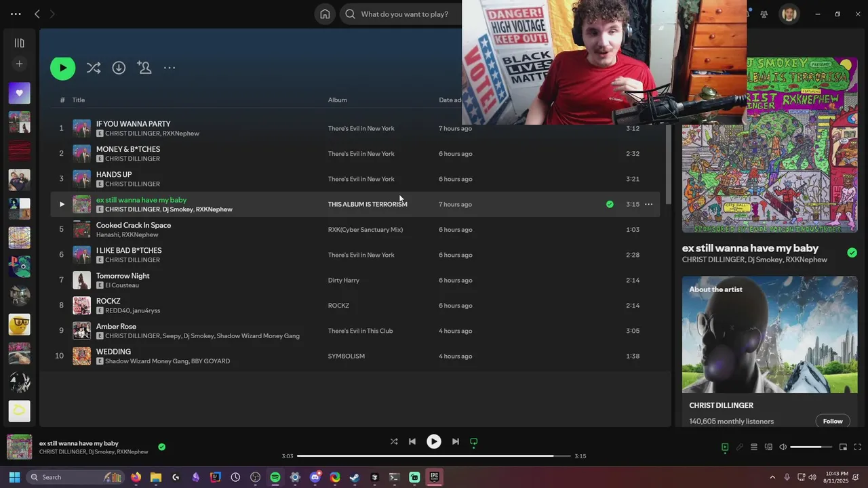The height and width of the screenshot is (488, 868).
Task: Select "WEDDING" track
Action: tap(113, 352)
